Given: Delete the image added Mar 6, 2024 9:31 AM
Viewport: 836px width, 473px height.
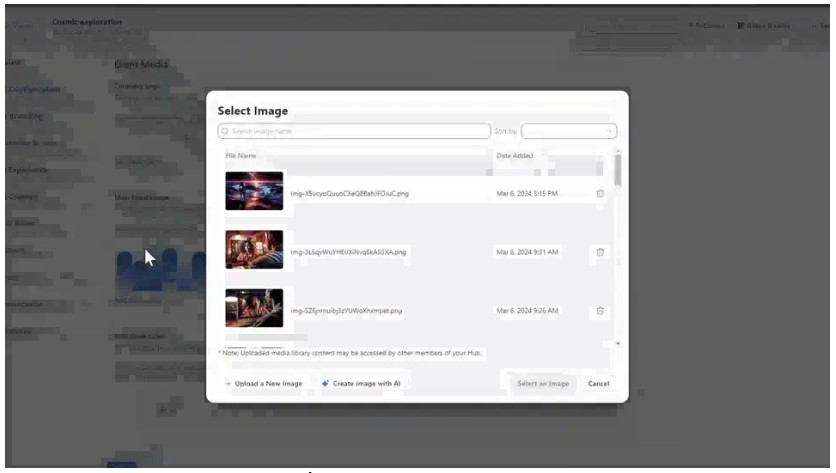Looking at the screenshot, I should pyautogui.click(x=600, y=252).
